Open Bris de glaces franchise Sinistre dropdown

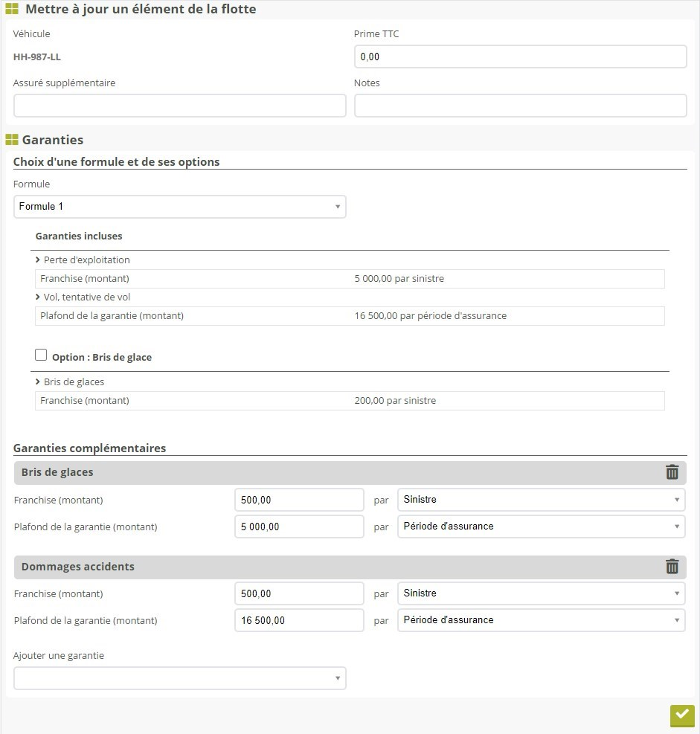tap(541, 500)
